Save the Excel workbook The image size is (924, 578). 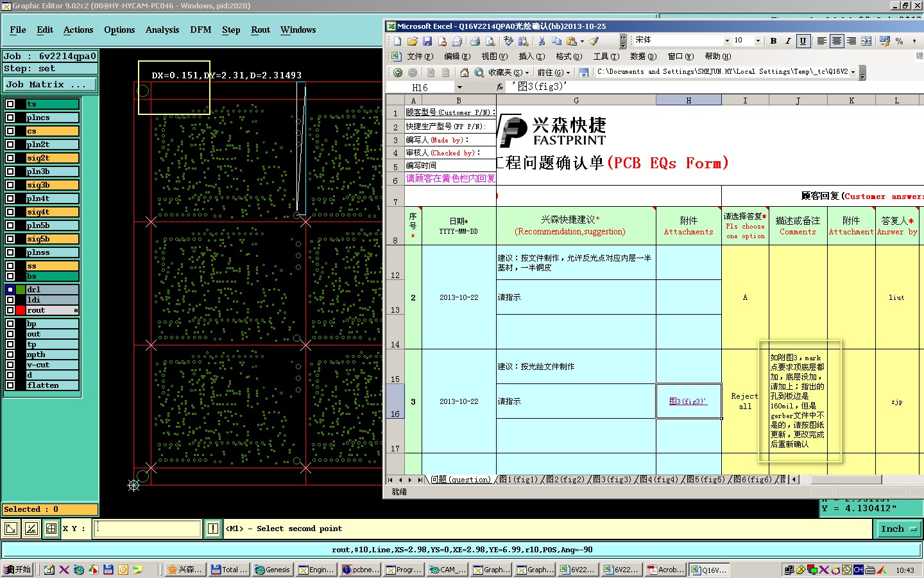point(427,41)
